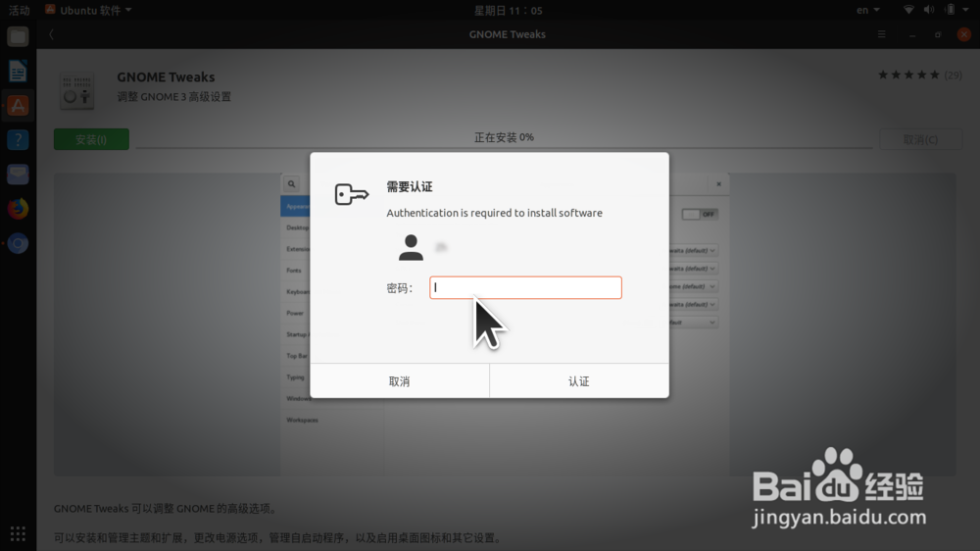Click the (29) reviews count
The image size is (980, 551).
coord(954,75)
